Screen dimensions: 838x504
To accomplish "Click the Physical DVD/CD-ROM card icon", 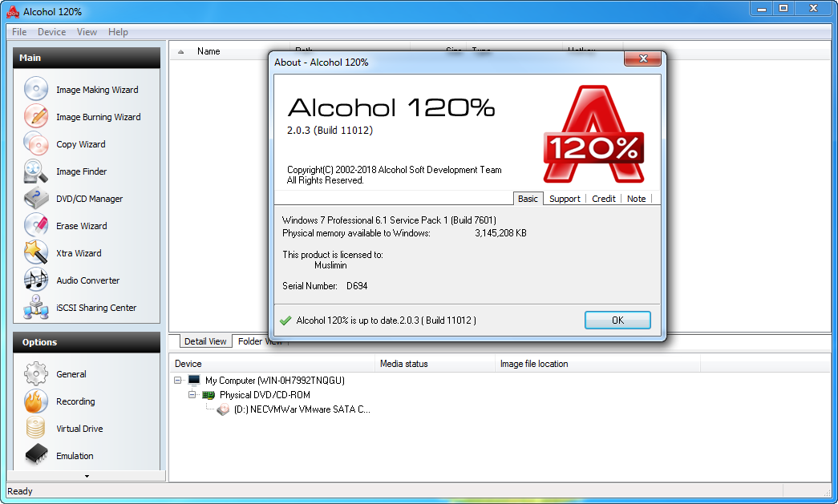I will click(208, 395).
